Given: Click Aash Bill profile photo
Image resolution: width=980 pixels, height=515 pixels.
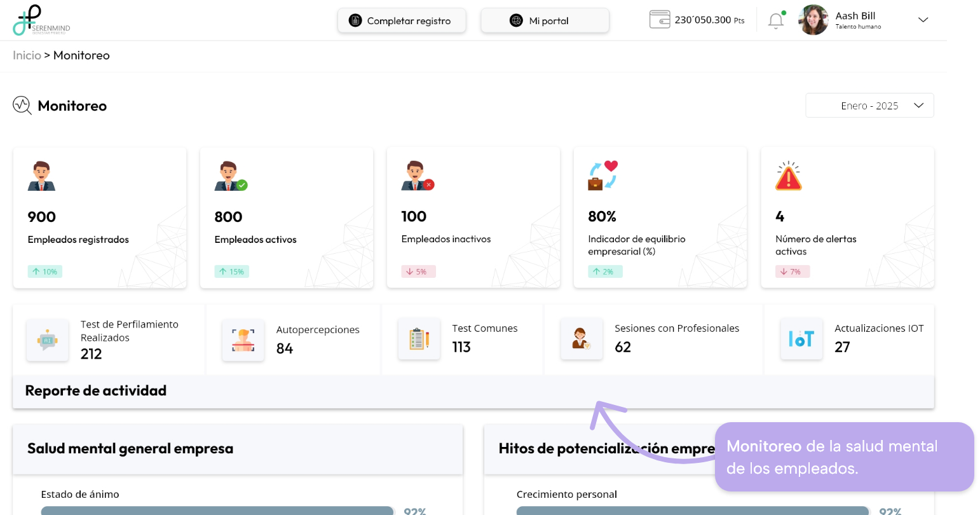Looking at the screenshot, I should [813, 20].
